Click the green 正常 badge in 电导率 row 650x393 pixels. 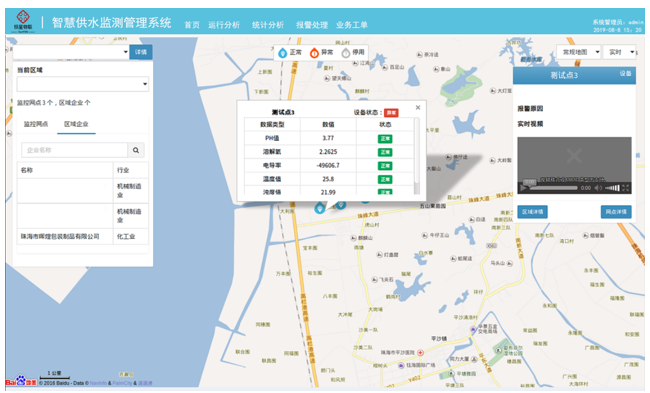385,166
